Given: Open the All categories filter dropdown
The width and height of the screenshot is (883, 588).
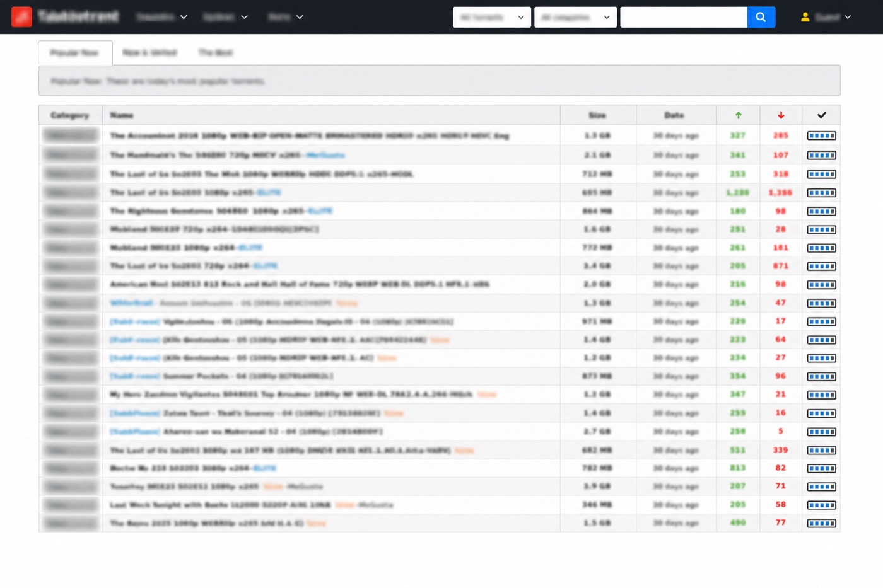Looking at the screenshot, I should click(x=575, y=17).
